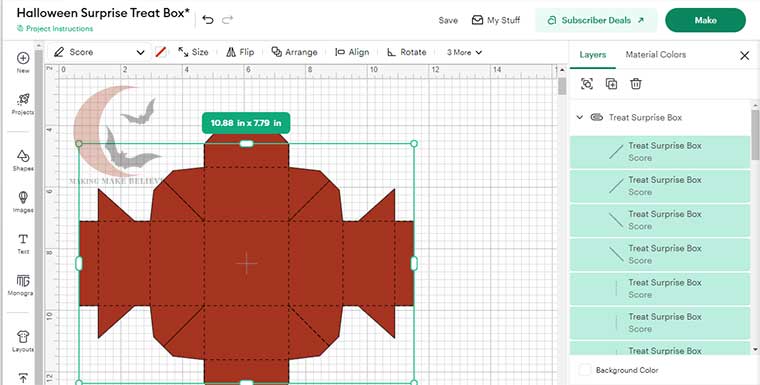760x385 pixels.
Task: Click the upload icon at sidebar bottom
Action: click(x=23, y=378)
